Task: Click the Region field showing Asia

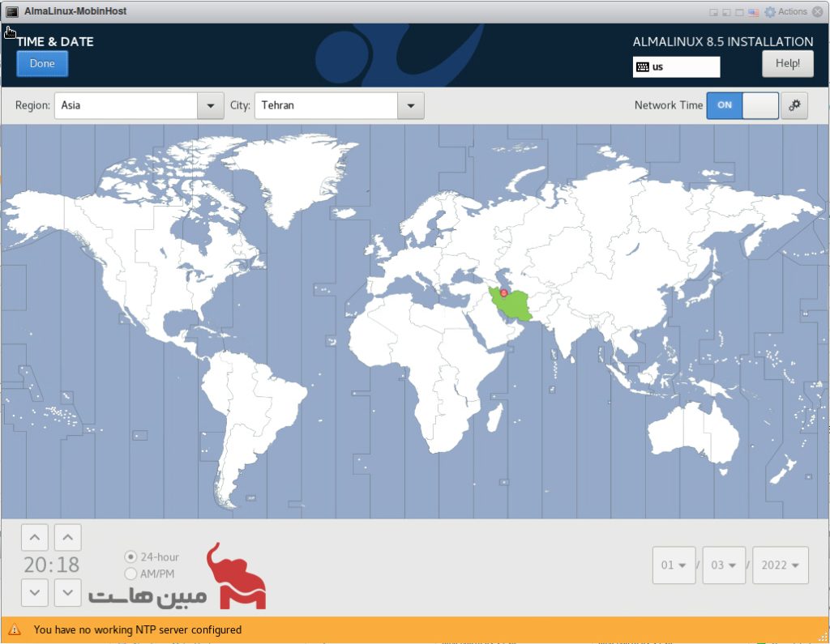Action: click(126, 105)
